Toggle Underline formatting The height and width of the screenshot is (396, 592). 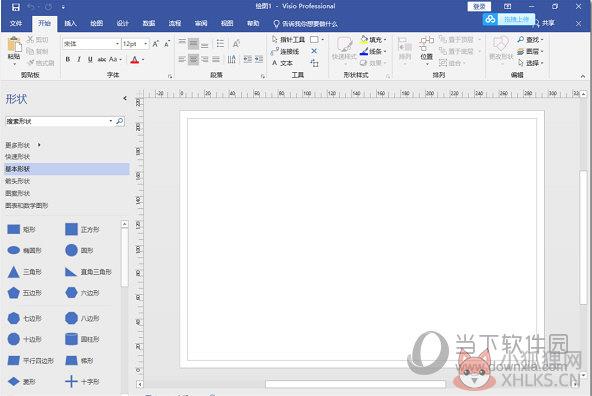click(90, 59)
